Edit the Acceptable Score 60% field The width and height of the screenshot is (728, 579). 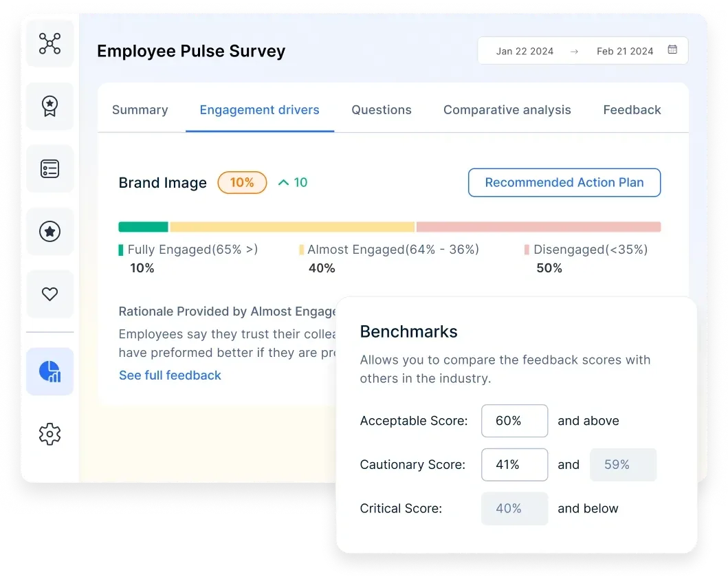514,421
